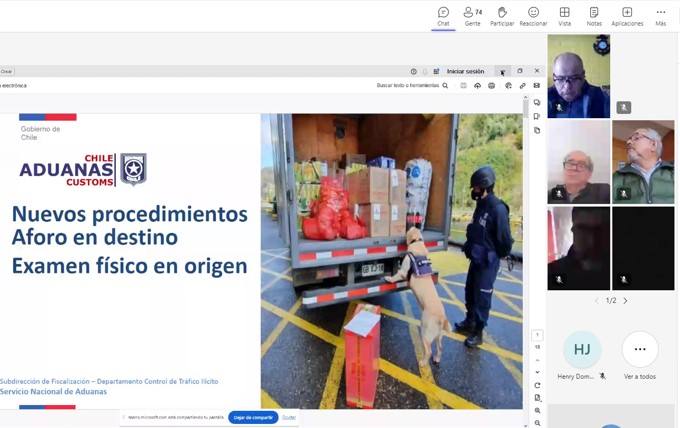680x428 pixels.
Task: Click the Gobierno de Chile text
Action: click(x=40, y=133)
